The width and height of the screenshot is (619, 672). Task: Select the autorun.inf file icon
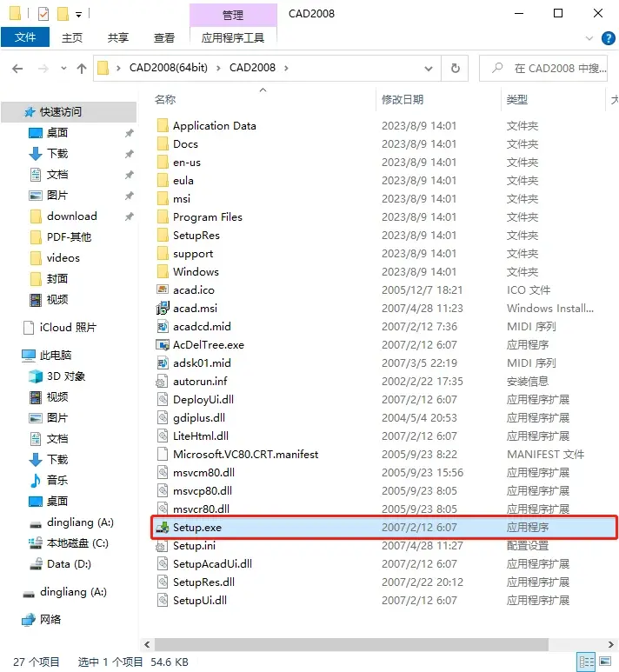162,381
